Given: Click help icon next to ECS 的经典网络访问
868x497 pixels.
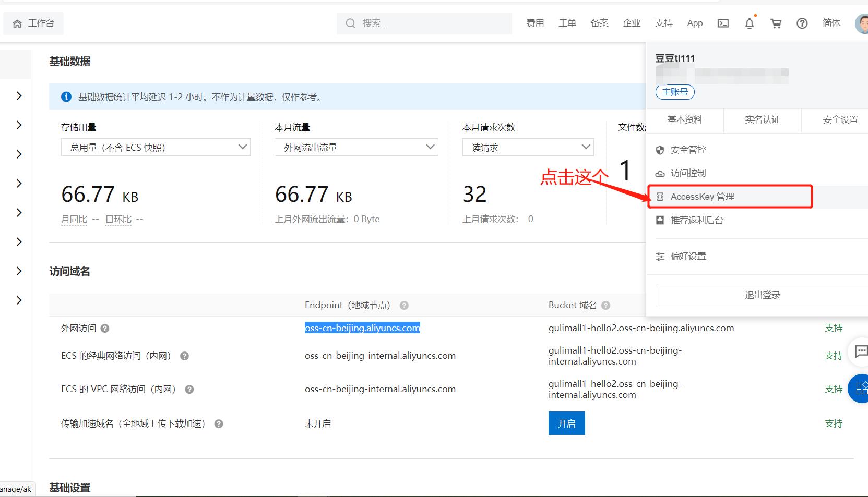Looking at the screenshot, I should click(x=184, y=356).
